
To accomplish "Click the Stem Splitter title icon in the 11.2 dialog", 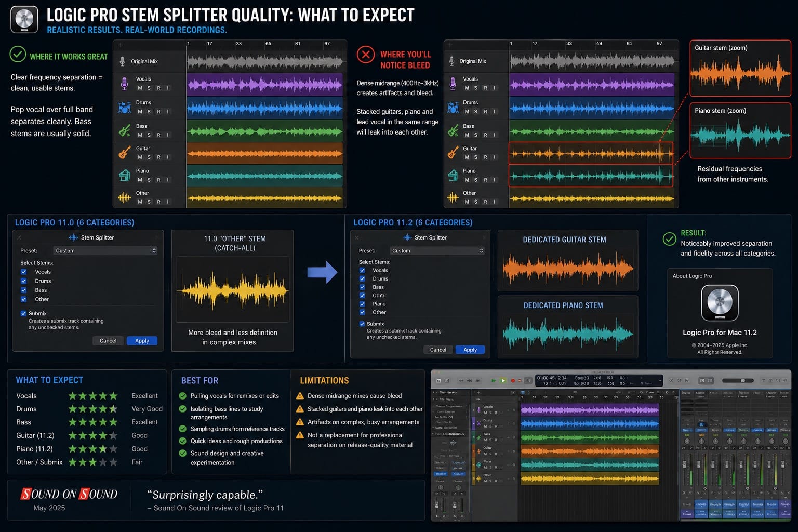I will [x=407, y=237].
